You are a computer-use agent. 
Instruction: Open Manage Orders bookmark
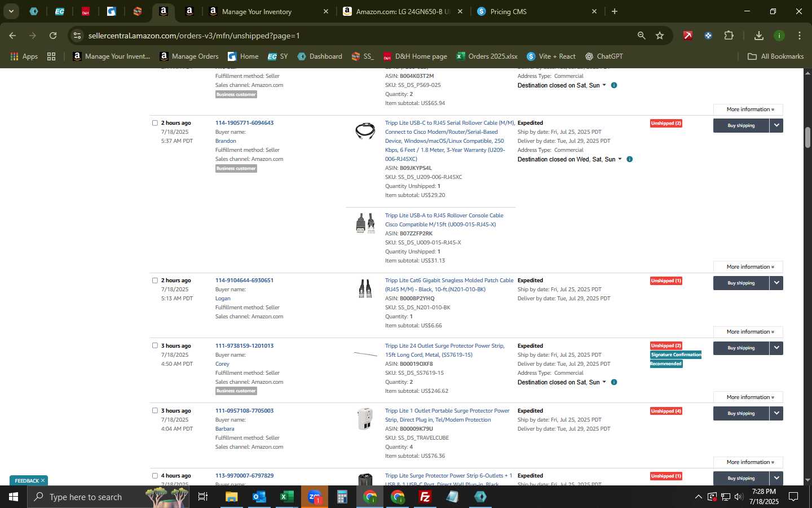[x=189, y=56]
